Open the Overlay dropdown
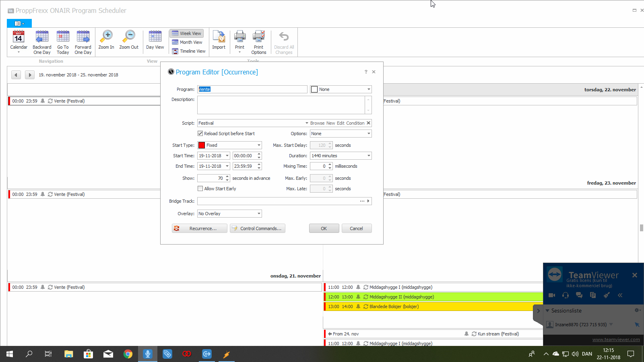This screenshot has width=644, height=362. click(259, 214)
